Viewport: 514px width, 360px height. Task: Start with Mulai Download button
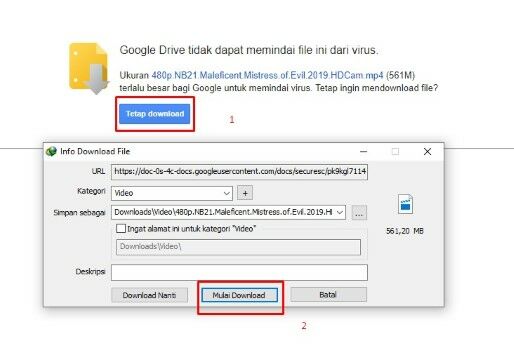click(239, 295)
